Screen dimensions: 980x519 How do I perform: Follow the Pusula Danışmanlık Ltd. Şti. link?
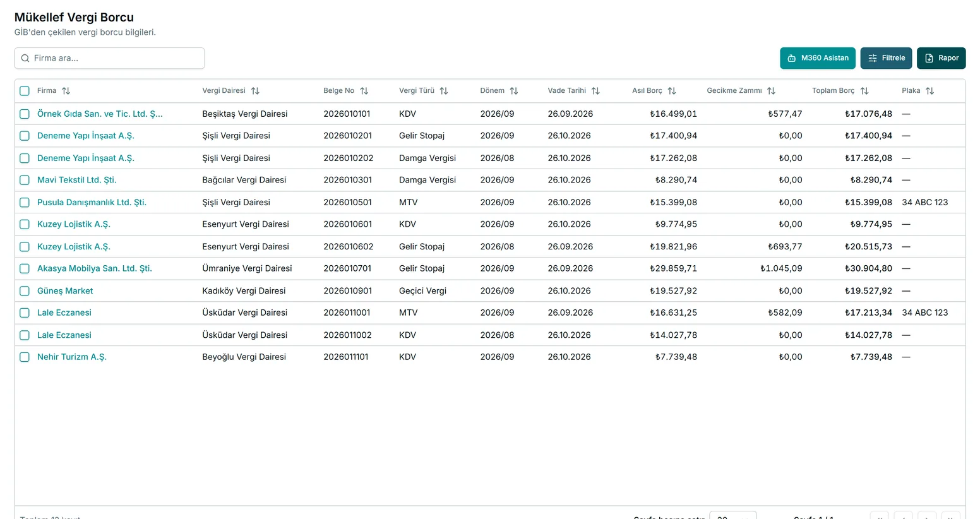click(x=92, y=202)
